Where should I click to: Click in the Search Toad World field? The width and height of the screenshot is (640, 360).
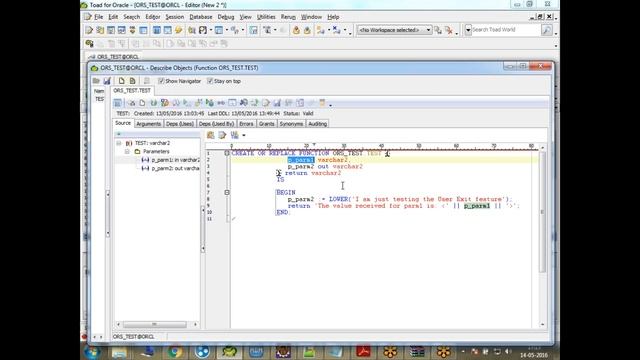tap(505, 30)
